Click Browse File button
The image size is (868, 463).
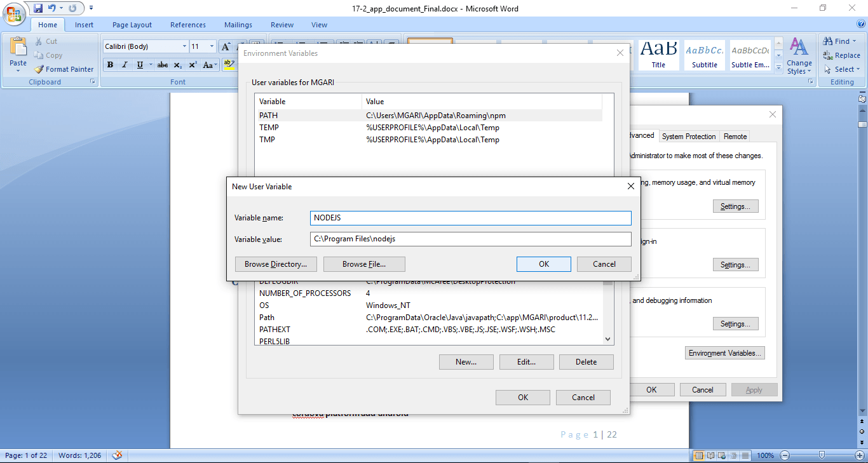click(364, 264)
